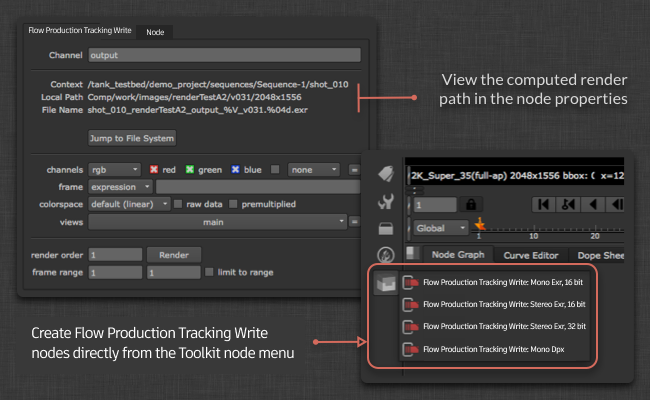Click the red icon beside Stereo Exr, 32 bit

pyautogui.click(x=410, y=327)
